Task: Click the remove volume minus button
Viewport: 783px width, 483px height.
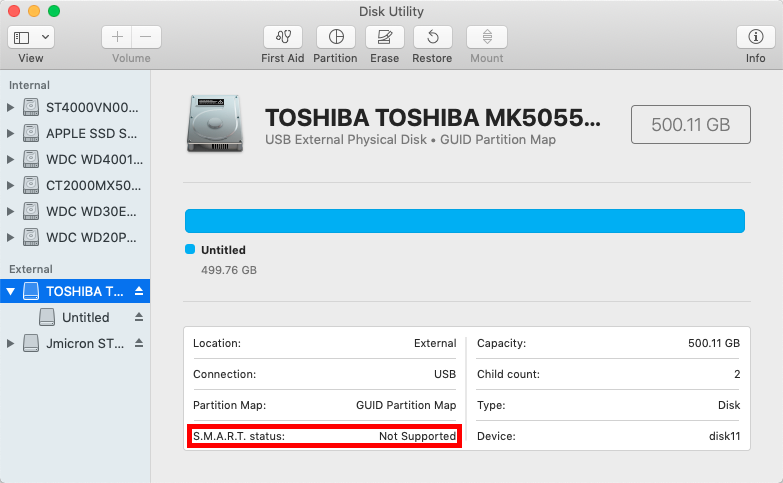Action: (145, 37)
